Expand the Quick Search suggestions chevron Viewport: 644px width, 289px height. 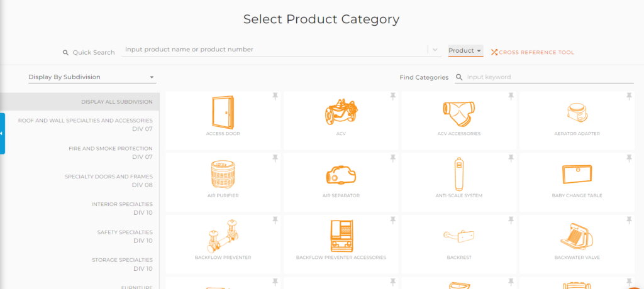(435, 50)
